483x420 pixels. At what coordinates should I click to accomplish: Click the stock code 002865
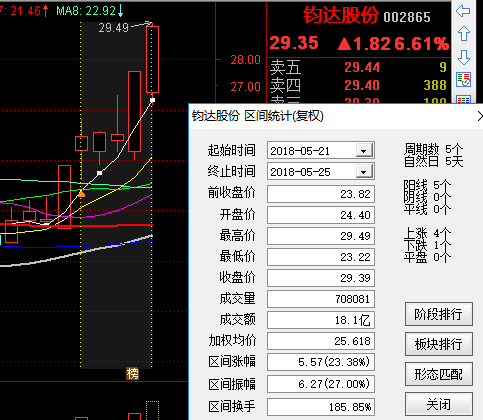coord(407,17)
